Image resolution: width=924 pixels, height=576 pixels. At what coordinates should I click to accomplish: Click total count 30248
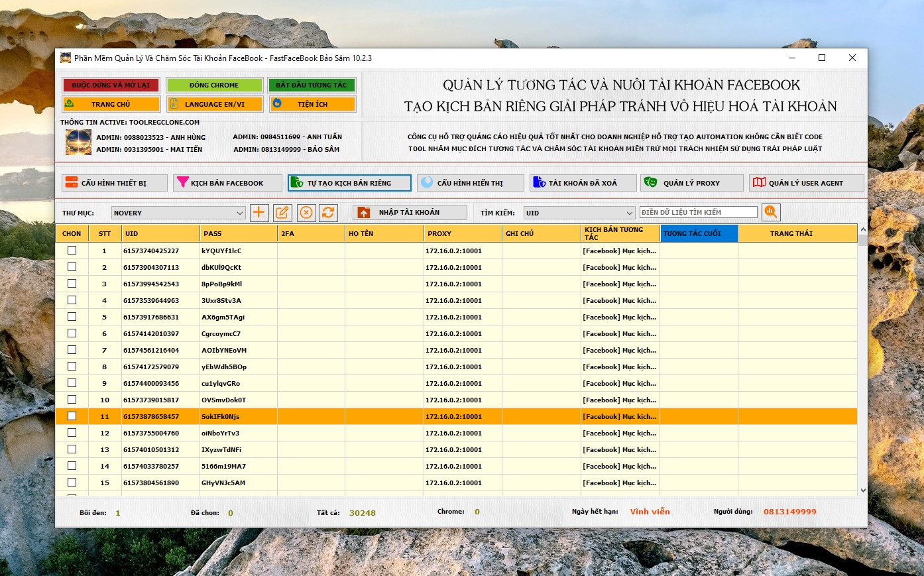pos(363,513)
